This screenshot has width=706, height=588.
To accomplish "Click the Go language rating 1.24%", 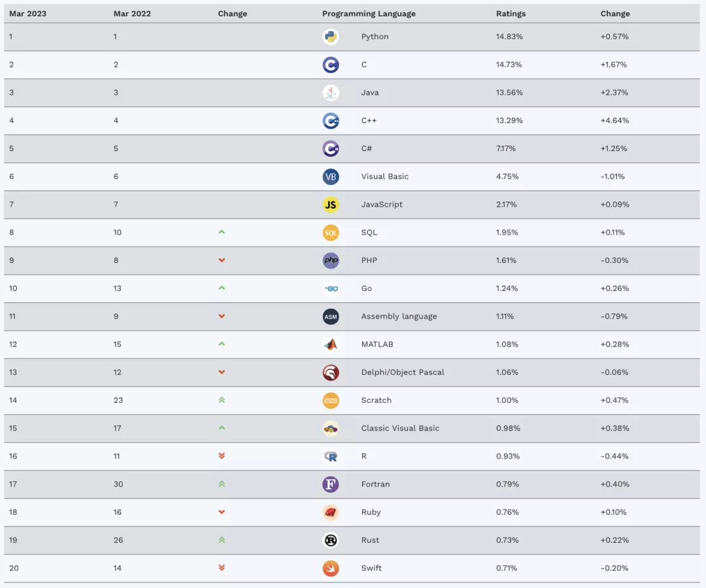I will [507, 288].
